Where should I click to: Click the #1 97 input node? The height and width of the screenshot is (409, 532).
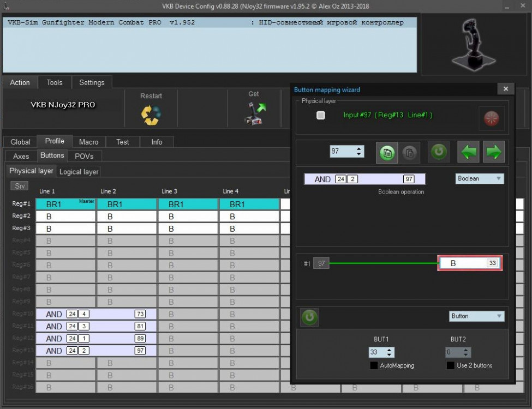pos(321,263)
